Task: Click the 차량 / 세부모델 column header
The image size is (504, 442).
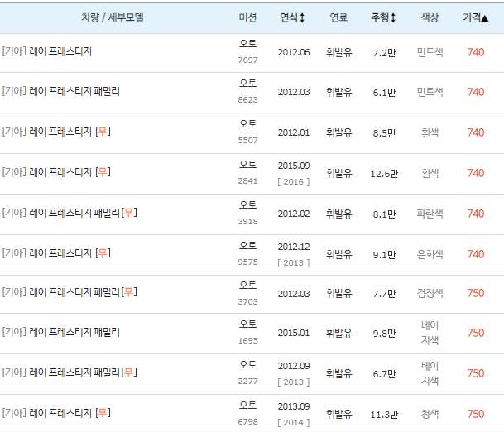Action: point(113,17)
